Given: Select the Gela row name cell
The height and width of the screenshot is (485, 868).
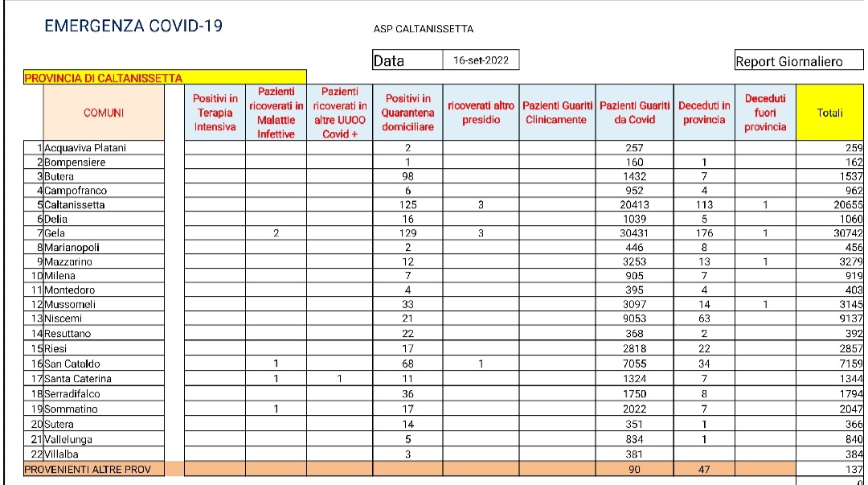Looking at the screenshot, I should tap(104, 233).
